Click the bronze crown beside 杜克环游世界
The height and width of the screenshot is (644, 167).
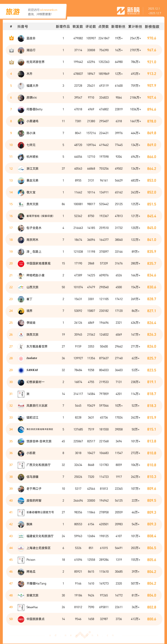[x=11, y=62]
